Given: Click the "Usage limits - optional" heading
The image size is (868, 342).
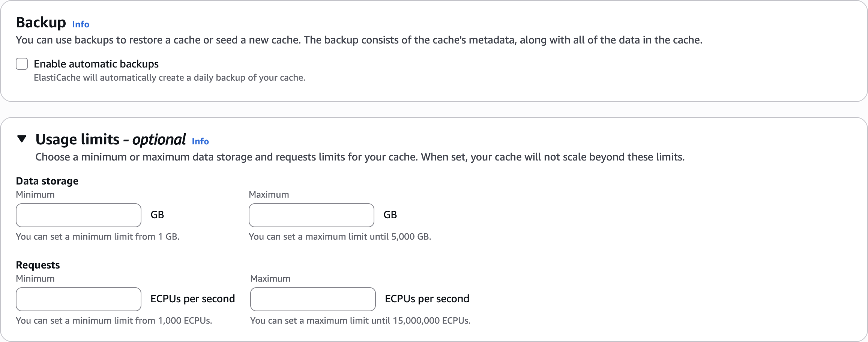Looking at the screenshot, I should (x=111, y=139).
